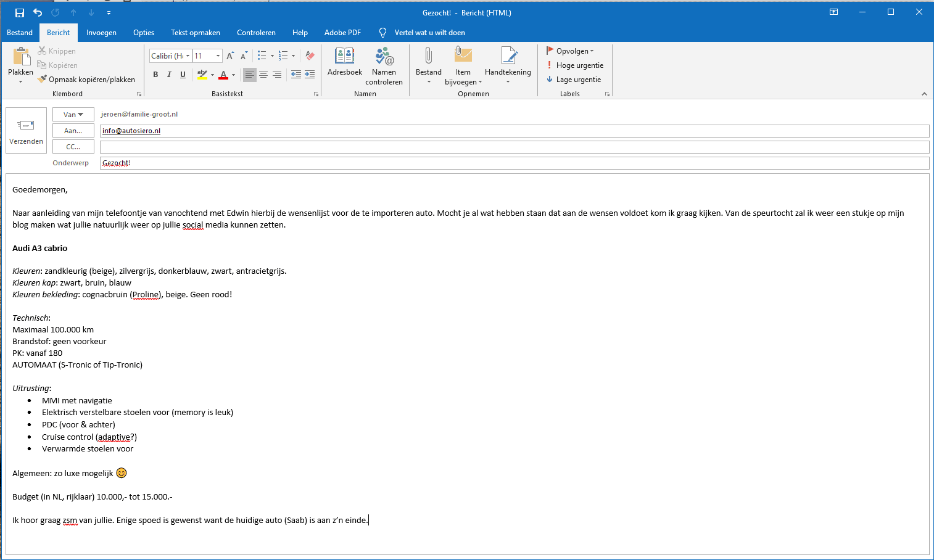This screenshot has width=934, height=560.
Task: Open the font size 11 dropdown
Action: (x=218, y=56)
